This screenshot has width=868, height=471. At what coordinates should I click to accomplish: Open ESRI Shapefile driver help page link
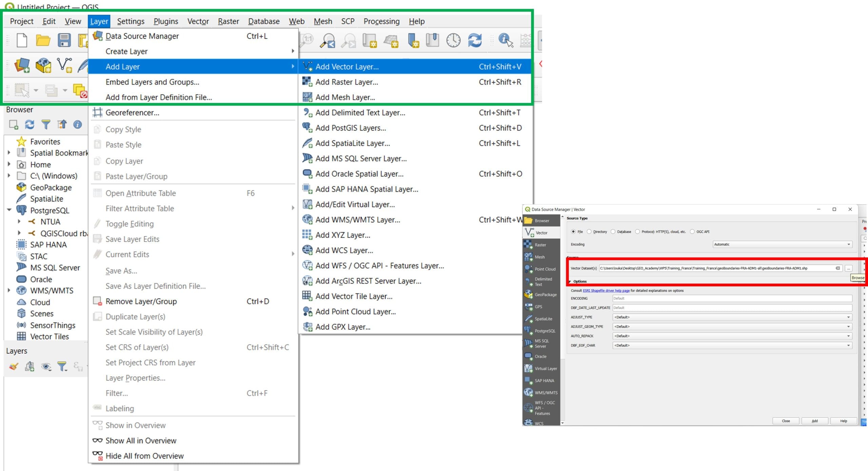[606, 291]
